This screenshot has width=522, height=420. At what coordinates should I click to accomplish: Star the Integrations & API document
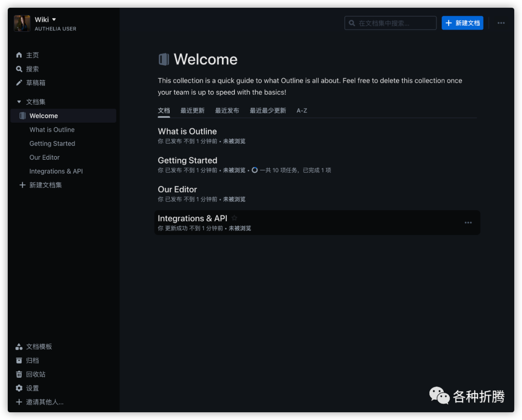click(234, 218)
